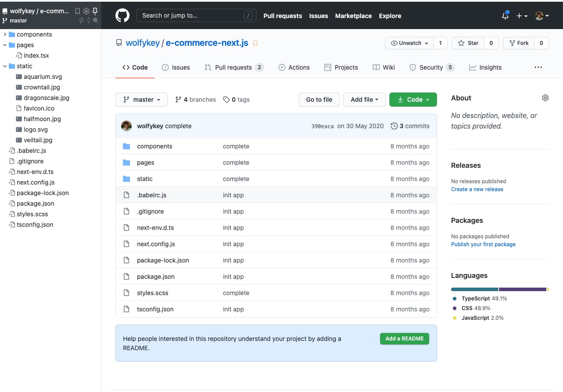This screenshot has height=392, width=563.
Task: Open Publish your first package link
Action: [483, 244]
